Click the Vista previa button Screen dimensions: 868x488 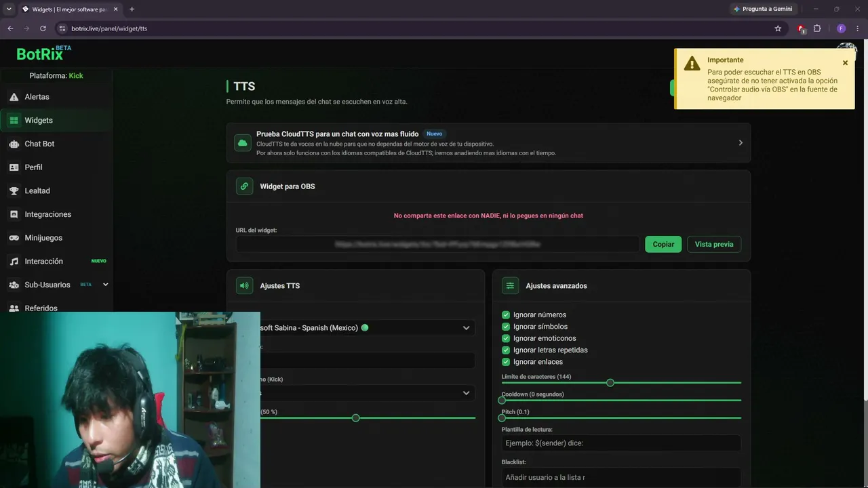714,244
